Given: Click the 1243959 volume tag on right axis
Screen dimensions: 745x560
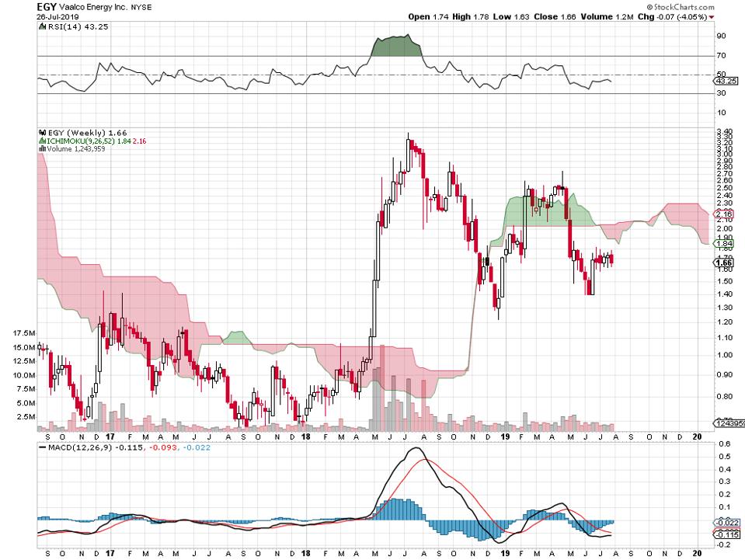Looking at the screenshot, I should click(729, 423).
